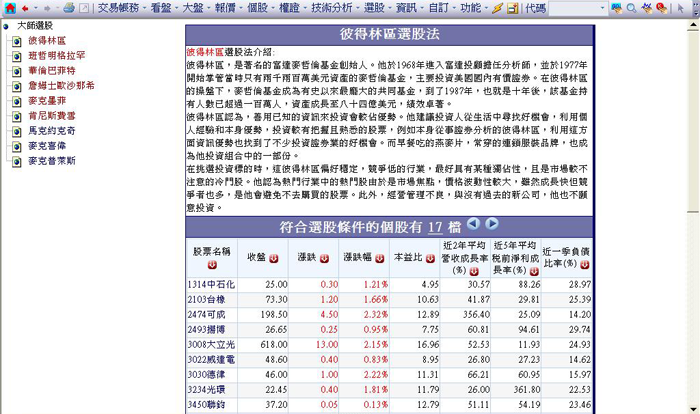Select 彼得林區 in the guru tree
Screen dimensions: 700x414
pyautogui.click(x=47, y=41)
